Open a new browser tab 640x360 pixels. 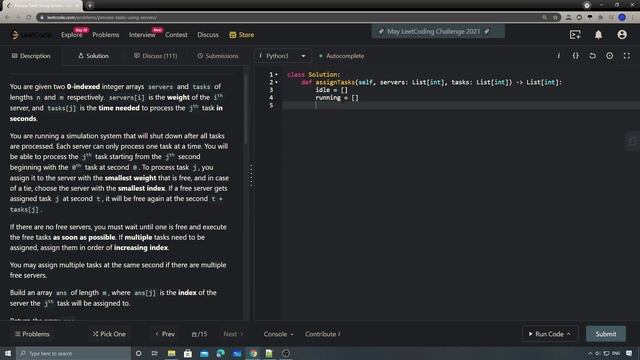pos(90,5)
